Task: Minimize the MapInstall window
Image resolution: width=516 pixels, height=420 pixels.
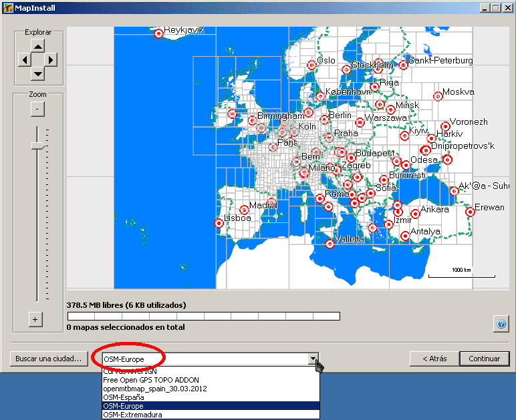Action: tap(484, 8)
